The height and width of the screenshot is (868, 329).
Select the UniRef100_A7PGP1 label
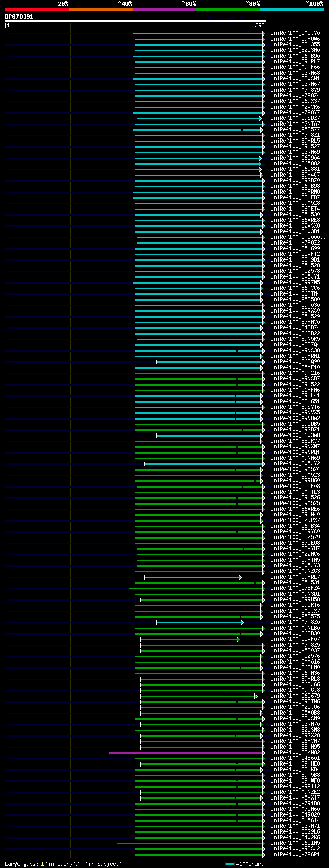coord(295,855)
